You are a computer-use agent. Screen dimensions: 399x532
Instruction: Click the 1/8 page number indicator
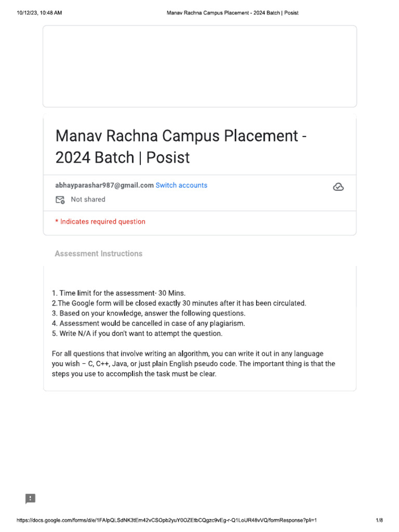379,520
